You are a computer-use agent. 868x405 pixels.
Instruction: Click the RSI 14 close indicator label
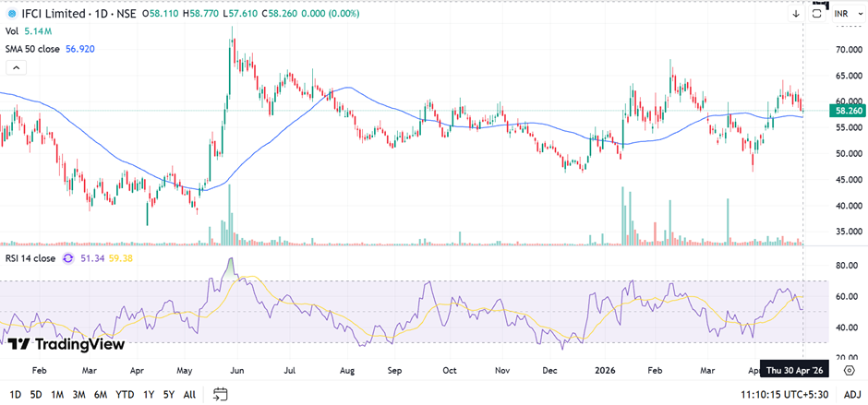pyautogui.click(x=30, y=258)
